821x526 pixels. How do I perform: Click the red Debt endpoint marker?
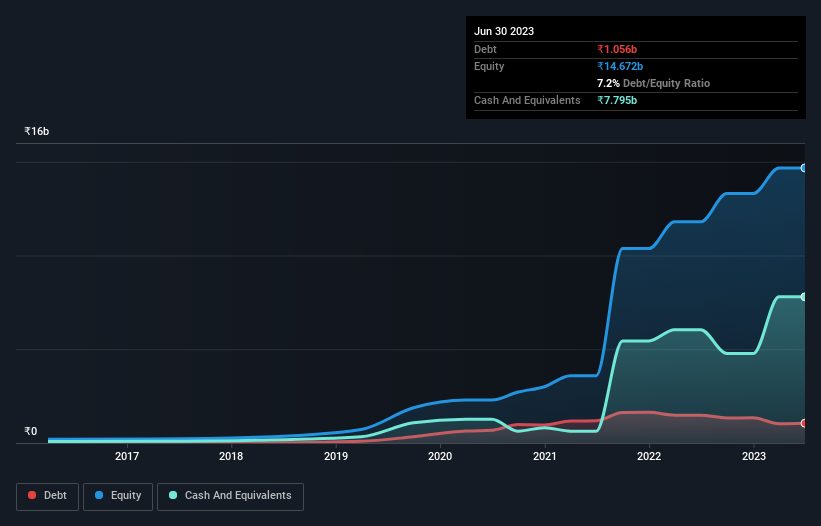click(x=804, y=423)
